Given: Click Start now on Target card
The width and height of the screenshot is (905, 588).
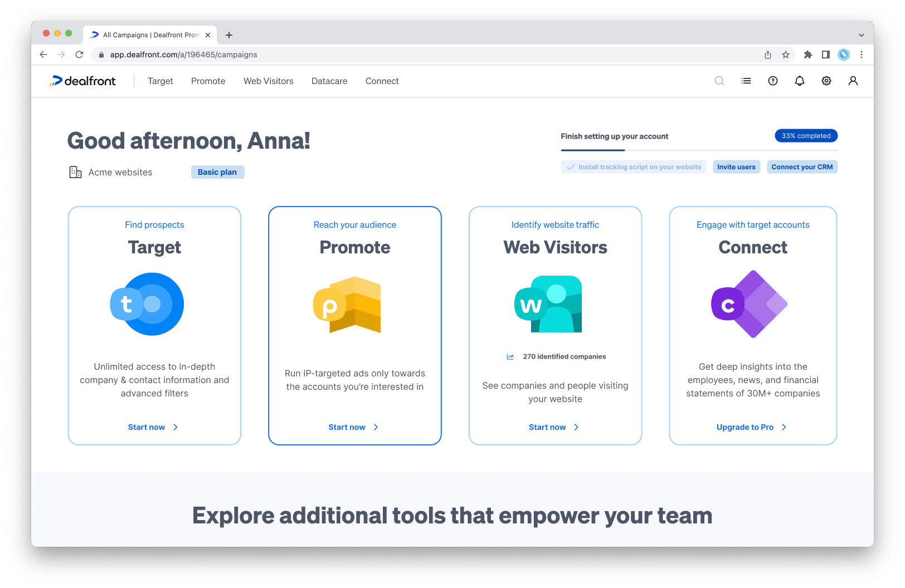Looking at the screenshot, I should coord(147,427).
